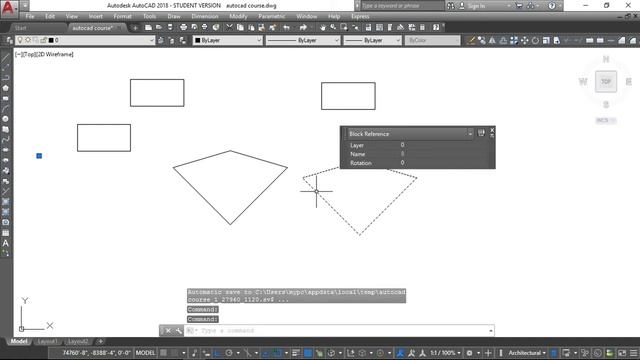Toggle transparency display in status bar
Image resolution: width=640 pixels, height=360 pixels.
click(308, 353)
